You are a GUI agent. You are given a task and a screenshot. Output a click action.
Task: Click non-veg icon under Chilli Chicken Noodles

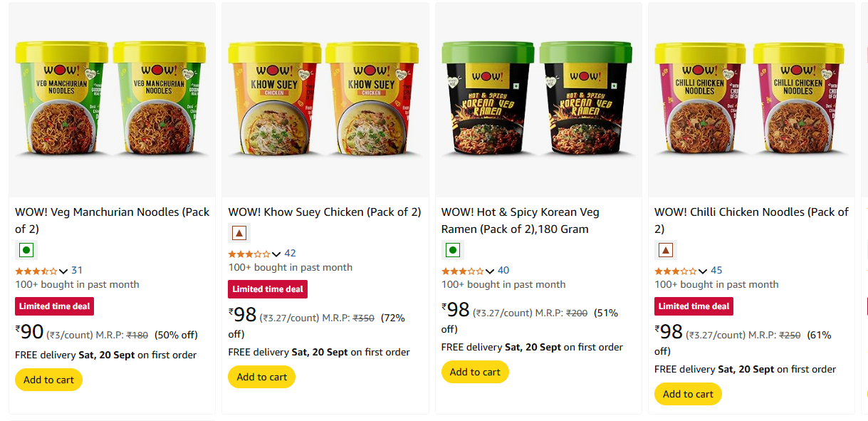point(666,250)
